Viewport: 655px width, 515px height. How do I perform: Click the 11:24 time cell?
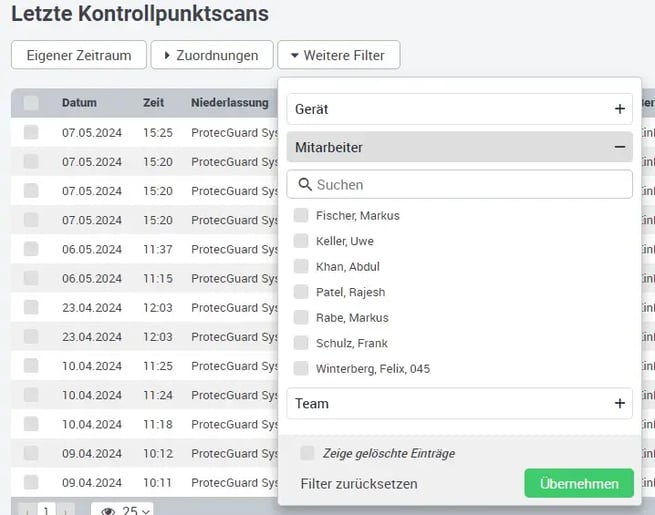point(158,395)
